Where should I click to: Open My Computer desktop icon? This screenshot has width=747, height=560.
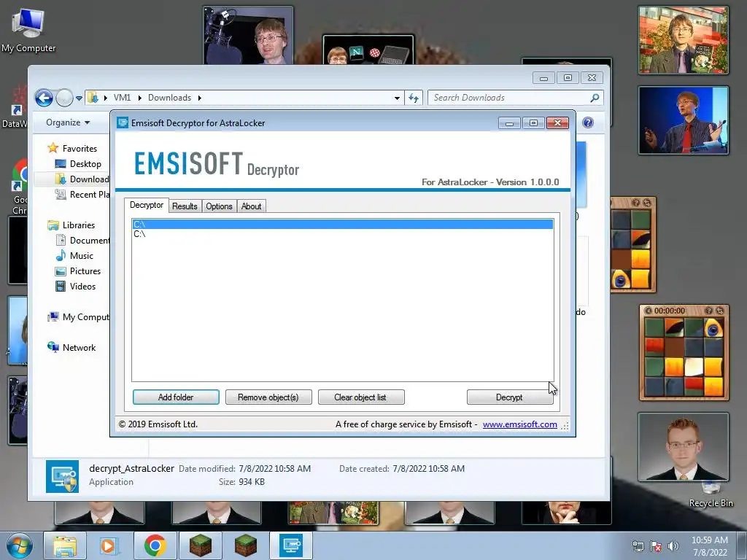28,31
